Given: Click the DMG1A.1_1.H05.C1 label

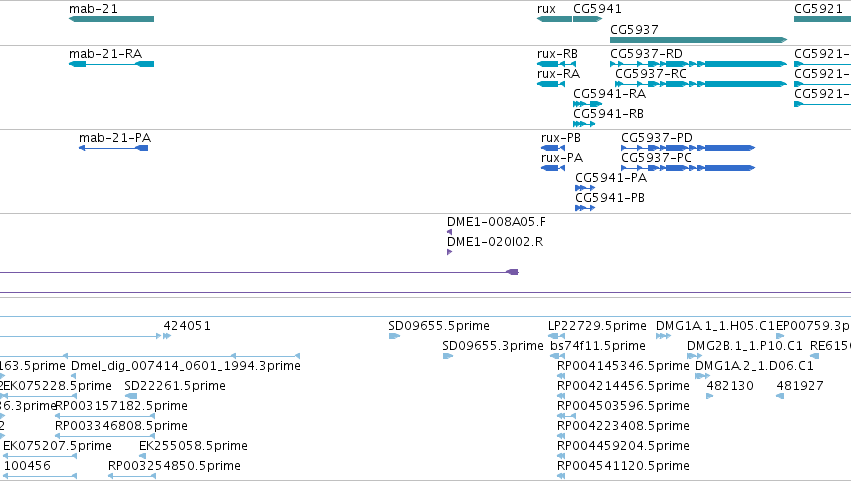Looking at the screenshot, I should coord(715,326).
